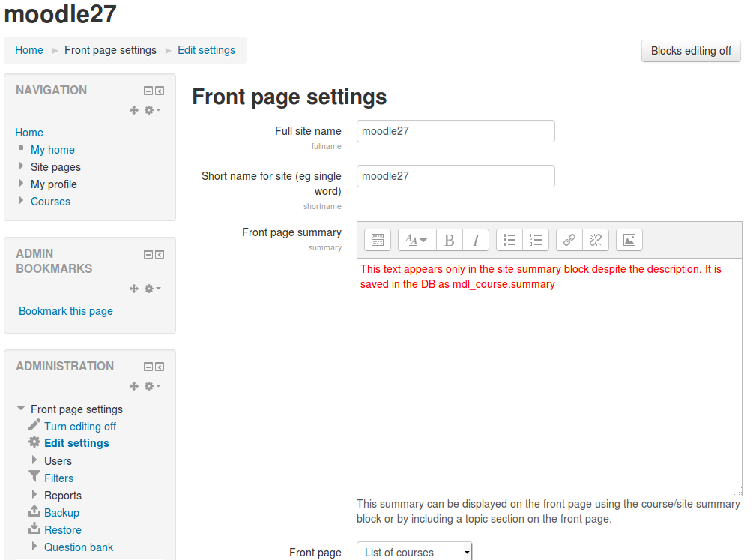The height and width of the screenshot is (560, 756).
Task: Dock the Navigation block
Action: (x=160, y=91)
